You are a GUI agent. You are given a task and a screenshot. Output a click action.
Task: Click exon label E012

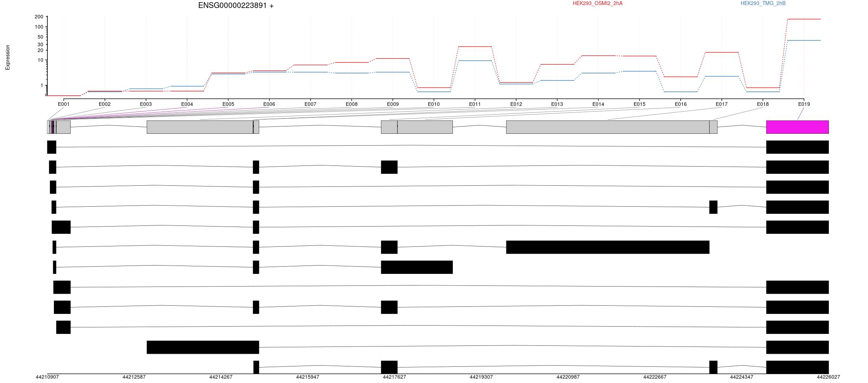click(x=516, y=104)
